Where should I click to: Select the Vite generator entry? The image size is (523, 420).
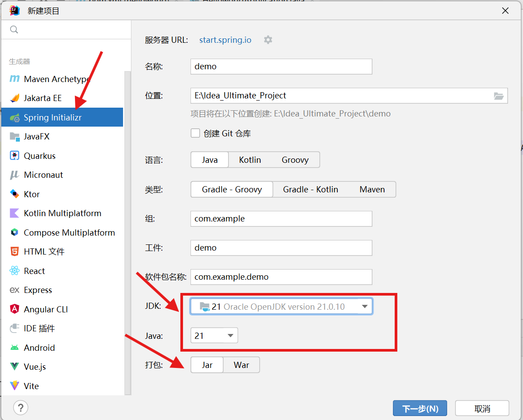62,386
